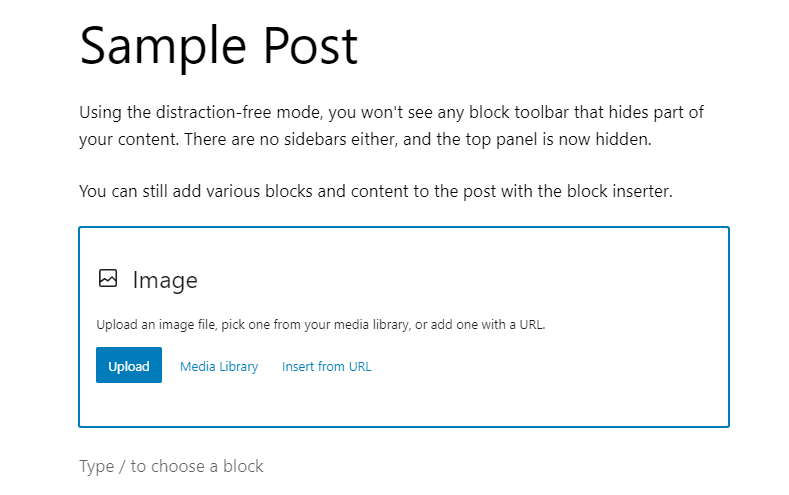Open the Media Library link

coord(219,367)
